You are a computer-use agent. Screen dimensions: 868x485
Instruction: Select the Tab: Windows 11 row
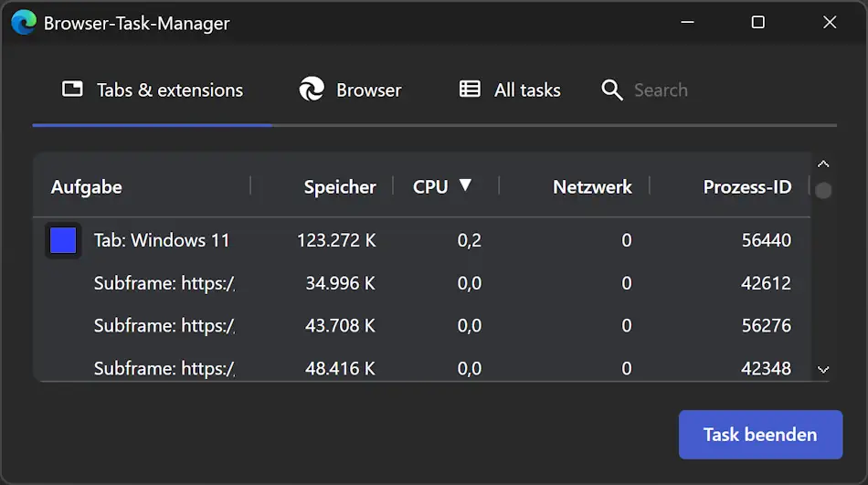(422, 240)
